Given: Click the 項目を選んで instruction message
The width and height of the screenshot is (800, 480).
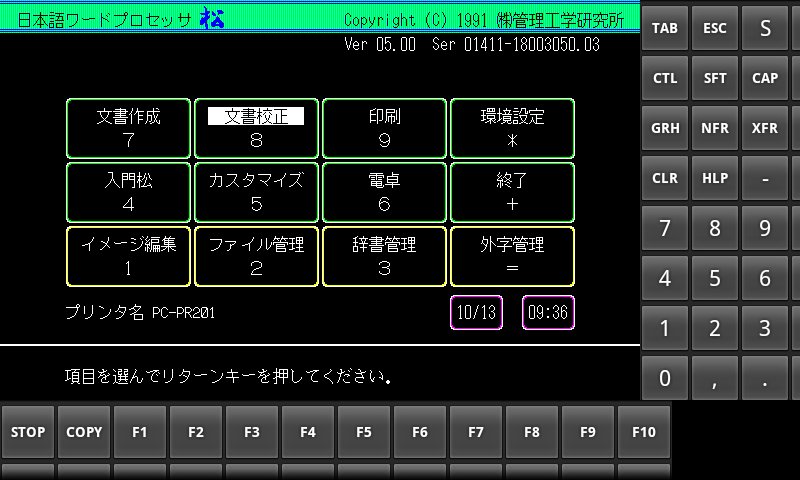Looking at the screenshot, I should pos(228,376).
